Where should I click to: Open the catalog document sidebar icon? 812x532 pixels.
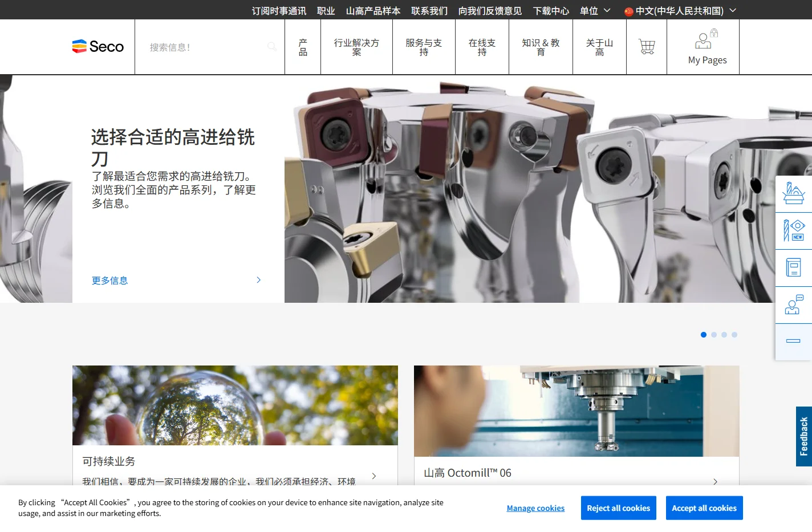[793, 267]
